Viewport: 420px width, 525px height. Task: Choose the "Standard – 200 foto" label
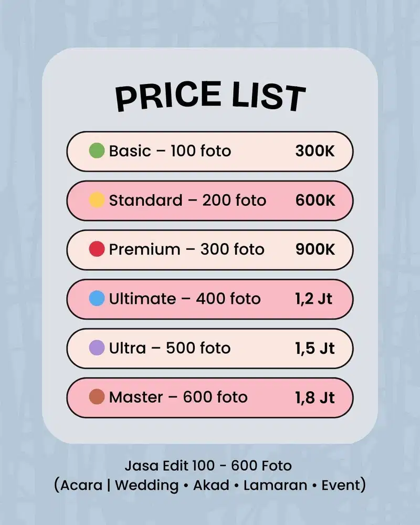pos(187,200)
